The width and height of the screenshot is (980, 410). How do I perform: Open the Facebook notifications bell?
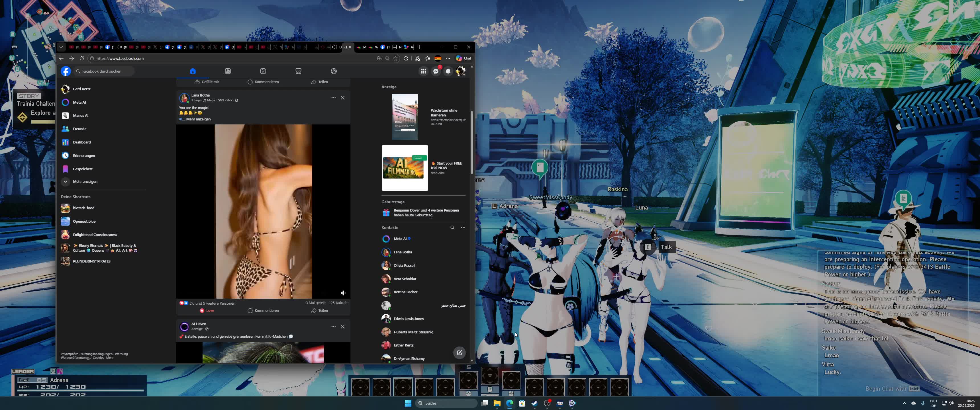pyautogui.click(x=448, y=71)
